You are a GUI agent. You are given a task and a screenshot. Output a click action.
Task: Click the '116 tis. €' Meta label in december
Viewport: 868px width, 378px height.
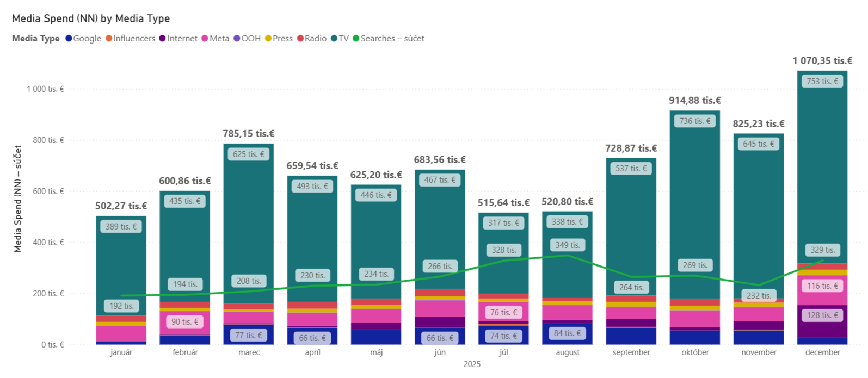pyautogui.click(x=823, y=286)
